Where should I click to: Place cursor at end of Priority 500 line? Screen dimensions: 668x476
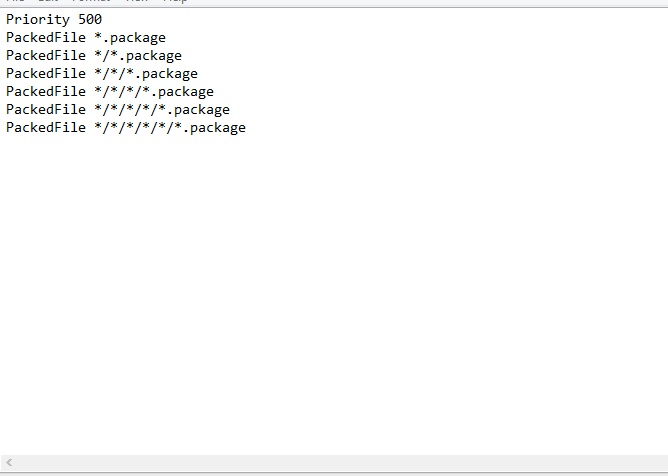pyautogui.click(x=104, y=20)
